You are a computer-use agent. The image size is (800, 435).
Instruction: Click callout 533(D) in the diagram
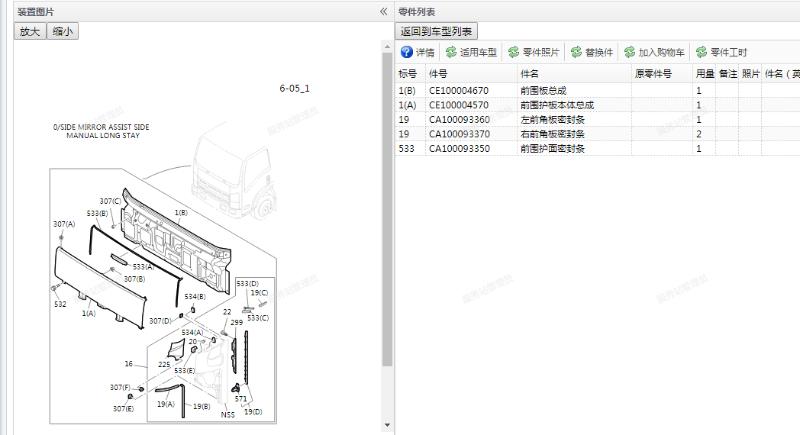tap(247, 284)
